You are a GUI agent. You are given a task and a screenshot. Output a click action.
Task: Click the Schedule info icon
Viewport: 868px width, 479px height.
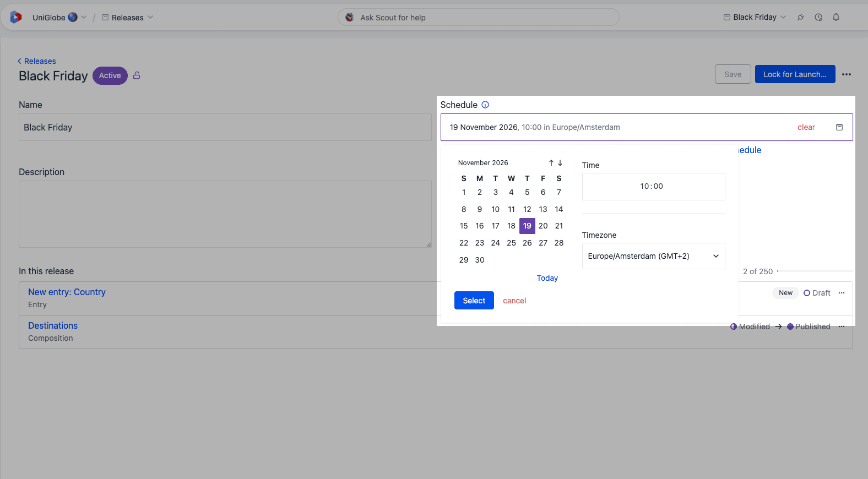click(x=485, y=105)
